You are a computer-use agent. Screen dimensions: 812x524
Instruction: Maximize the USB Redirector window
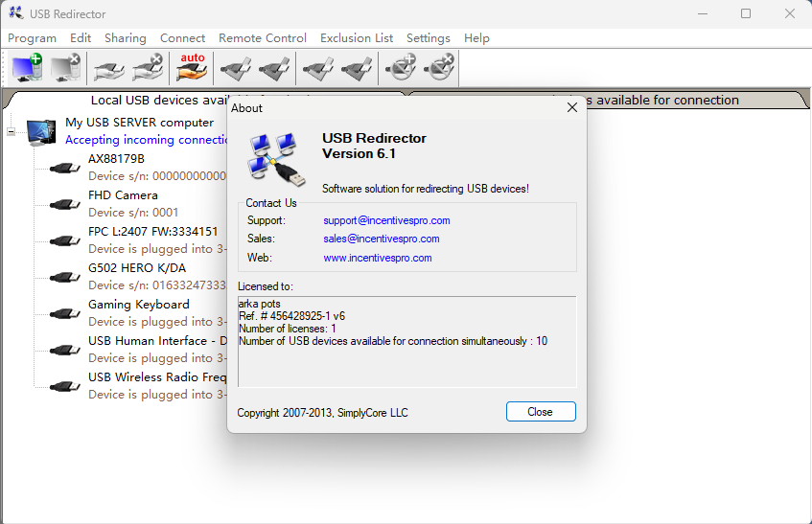(x=746, y=13)
